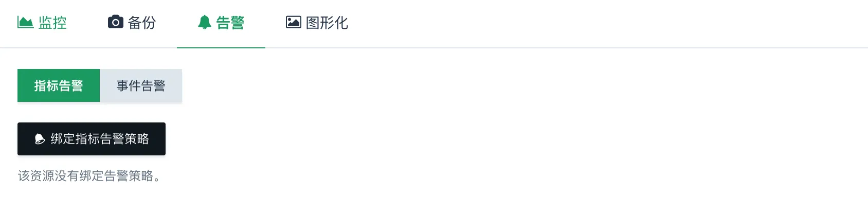Switch to the 备份 backup tab
The width and height of the screenshot is (868, 213).
click(132, 23)
